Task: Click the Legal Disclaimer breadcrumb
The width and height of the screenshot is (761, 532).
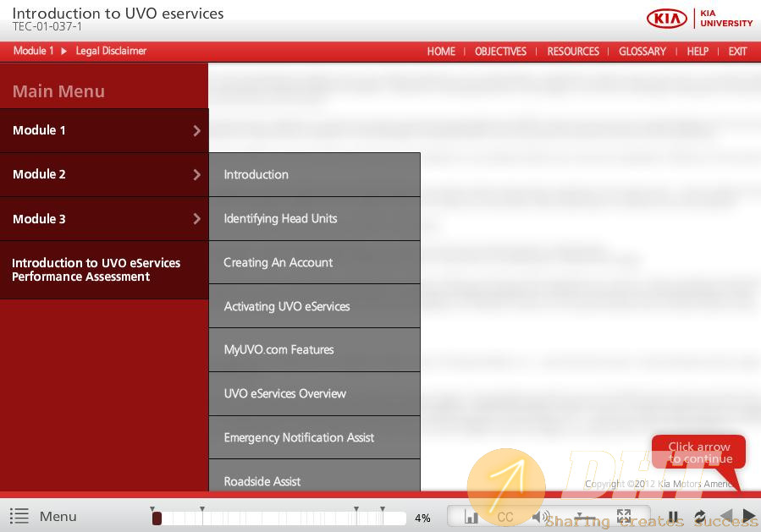Action: 111,51
